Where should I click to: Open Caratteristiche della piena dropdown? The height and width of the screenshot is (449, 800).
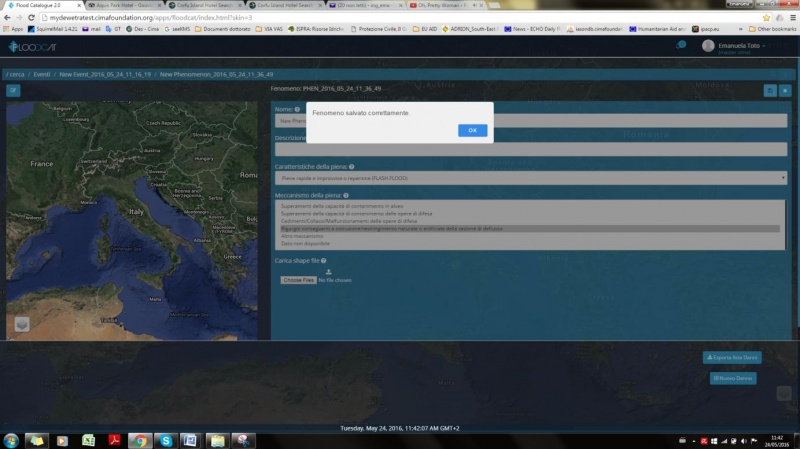coord(531,178)
